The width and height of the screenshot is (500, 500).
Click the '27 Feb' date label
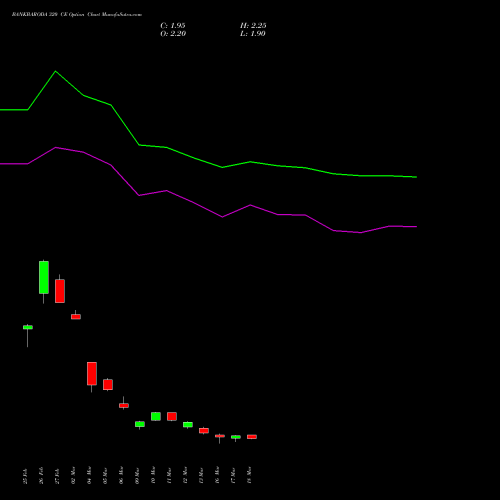(58, 476)
